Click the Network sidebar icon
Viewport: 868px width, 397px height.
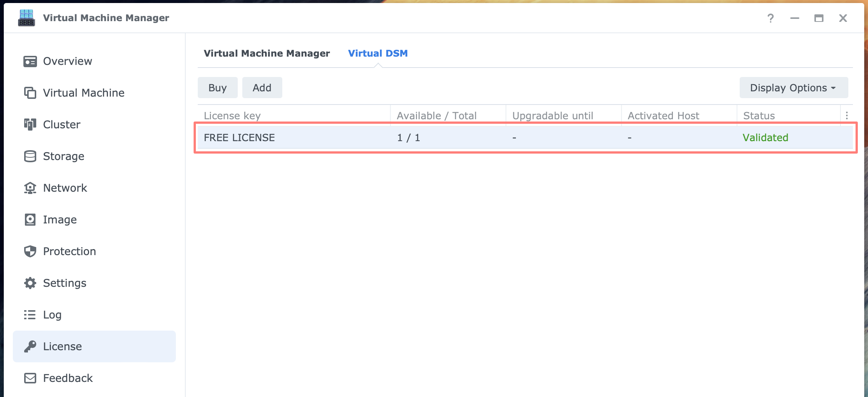click(30, 188)
